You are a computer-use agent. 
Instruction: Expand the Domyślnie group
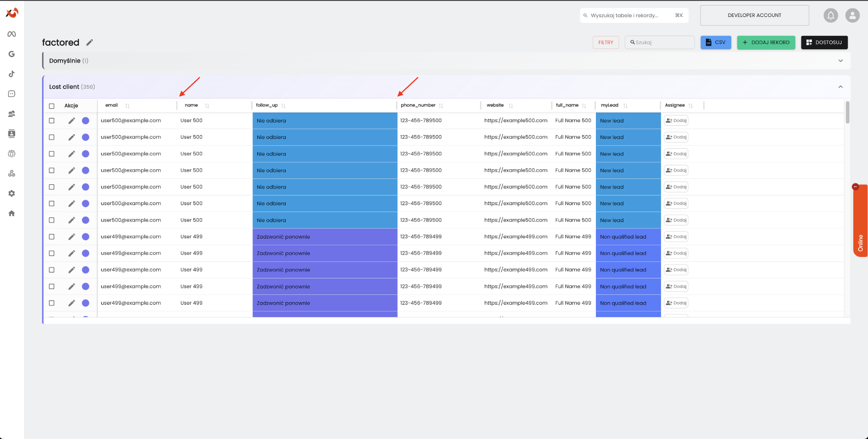pos(840,61)
